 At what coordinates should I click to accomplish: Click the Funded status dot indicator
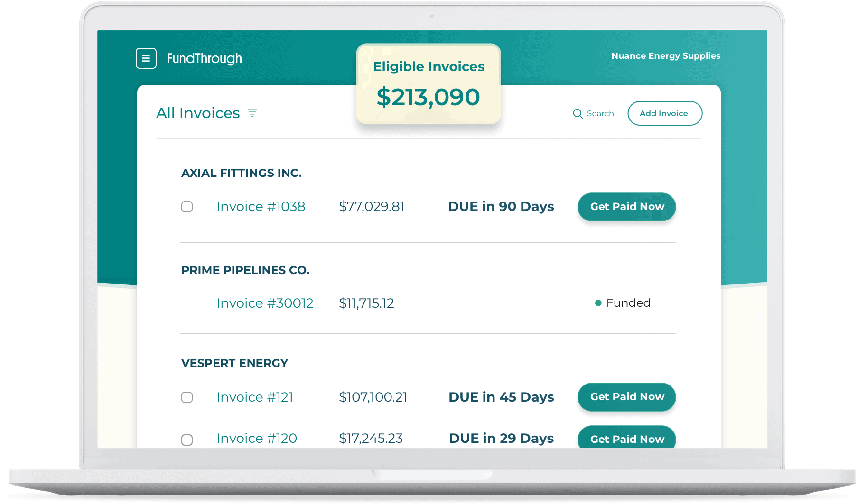(x=597, y=302)
